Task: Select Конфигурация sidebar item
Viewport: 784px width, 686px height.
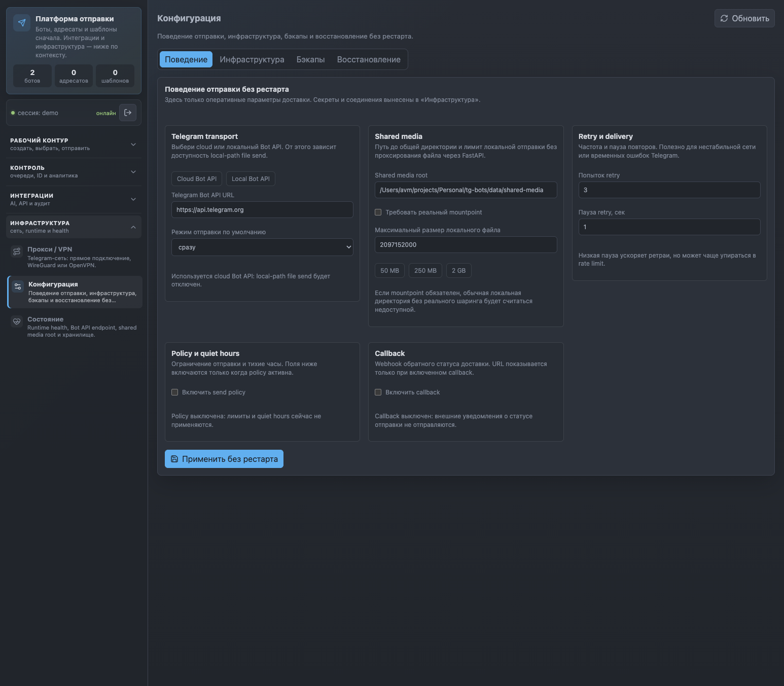Action: point(75,292)
